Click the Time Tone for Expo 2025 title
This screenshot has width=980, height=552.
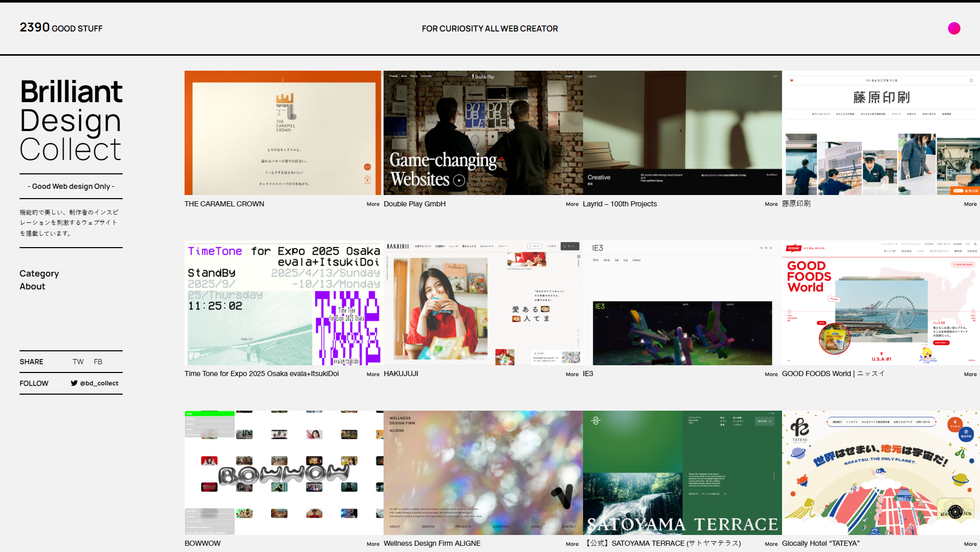[262, 374]
